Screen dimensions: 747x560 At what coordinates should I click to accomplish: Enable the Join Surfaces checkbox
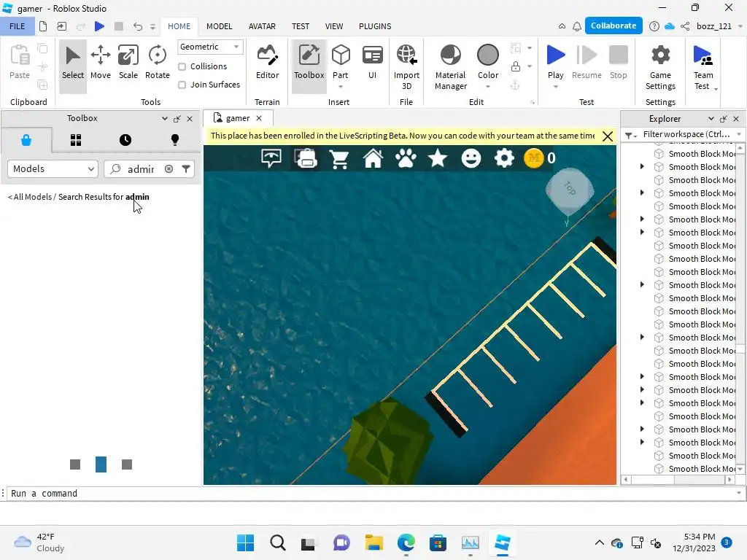pos(182,85)
